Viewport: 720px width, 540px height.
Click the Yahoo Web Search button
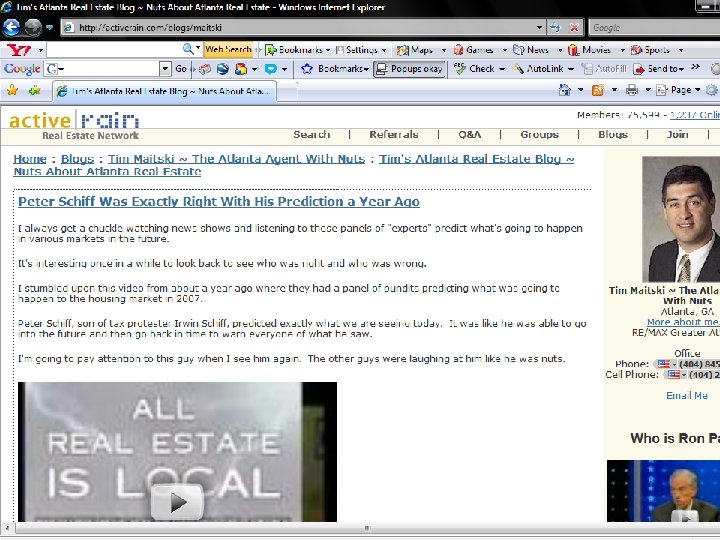(228, 49)
